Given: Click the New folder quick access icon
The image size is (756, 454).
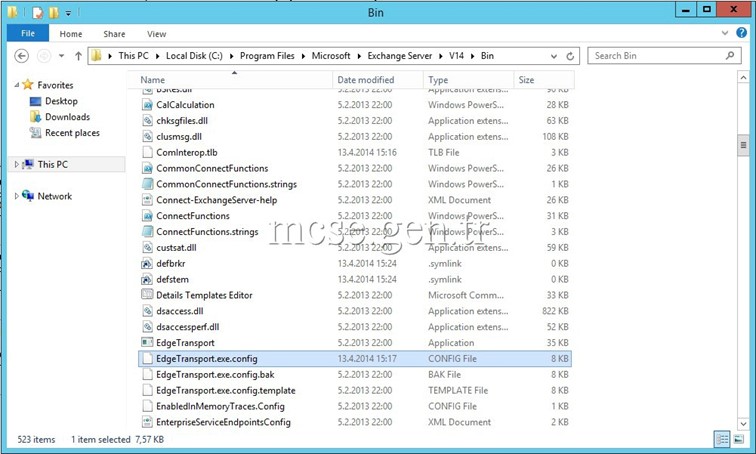Looking at the screenshot, I should pyautogui.click(x=54, y=13).
